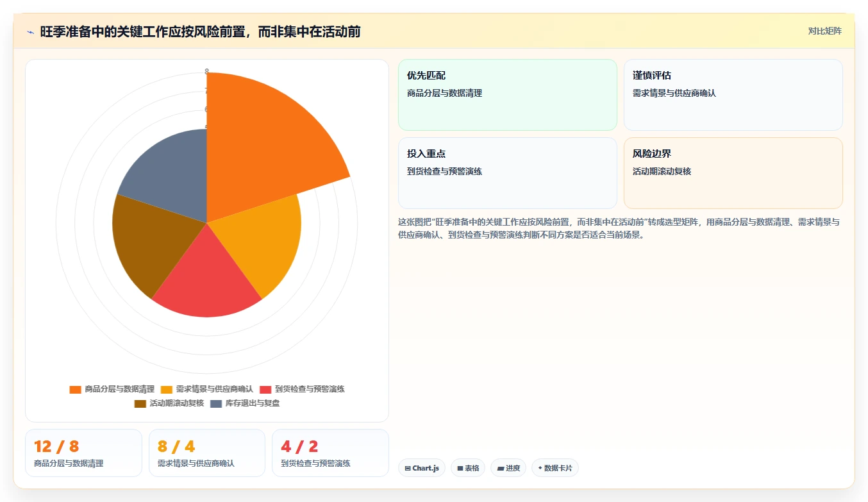This screenshot has width=868, height=502.
Task: Open the 谨慎评估 card
Action: tap(733, 95)
